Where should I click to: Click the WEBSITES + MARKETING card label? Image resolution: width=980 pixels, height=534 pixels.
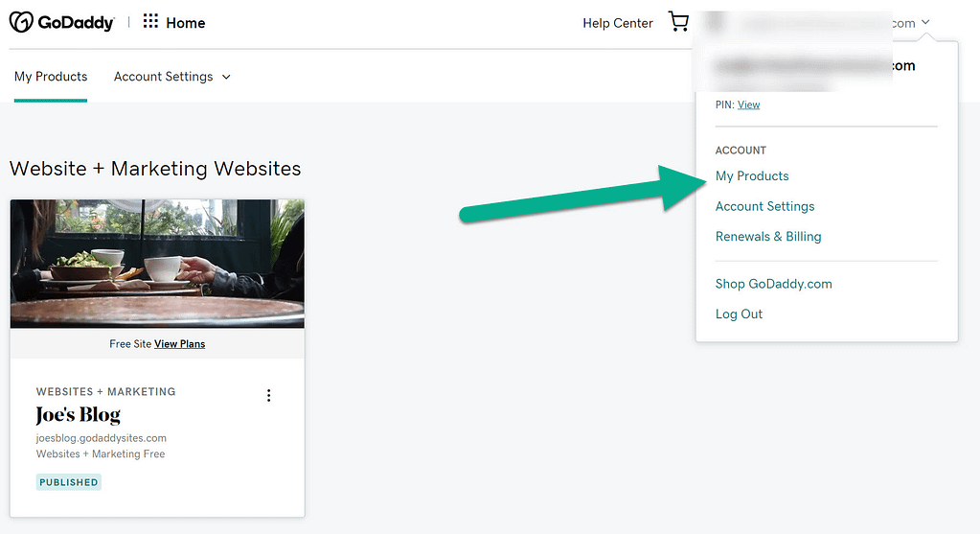tap(105, 391)
